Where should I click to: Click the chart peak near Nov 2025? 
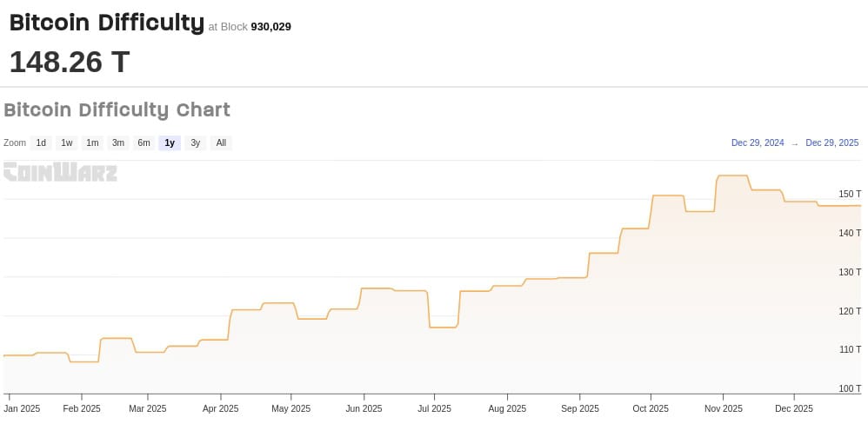(x=731, y=176)
